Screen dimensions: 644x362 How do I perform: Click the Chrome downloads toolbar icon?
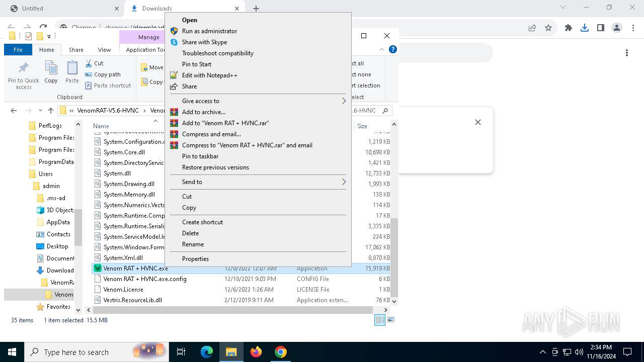584,28
